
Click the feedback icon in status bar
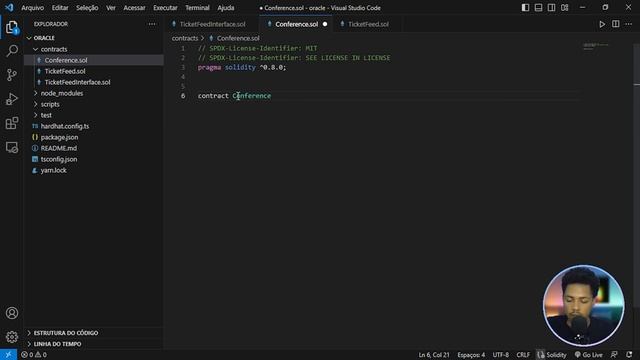click(614, 355)
